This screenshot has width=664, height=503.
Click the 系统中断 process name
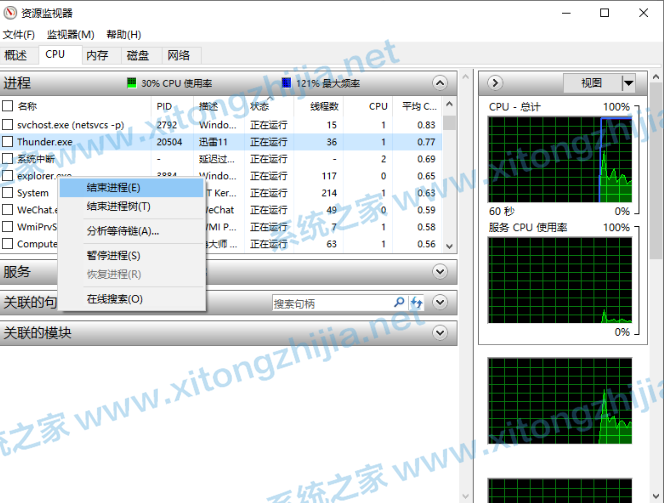click(36, 159)
